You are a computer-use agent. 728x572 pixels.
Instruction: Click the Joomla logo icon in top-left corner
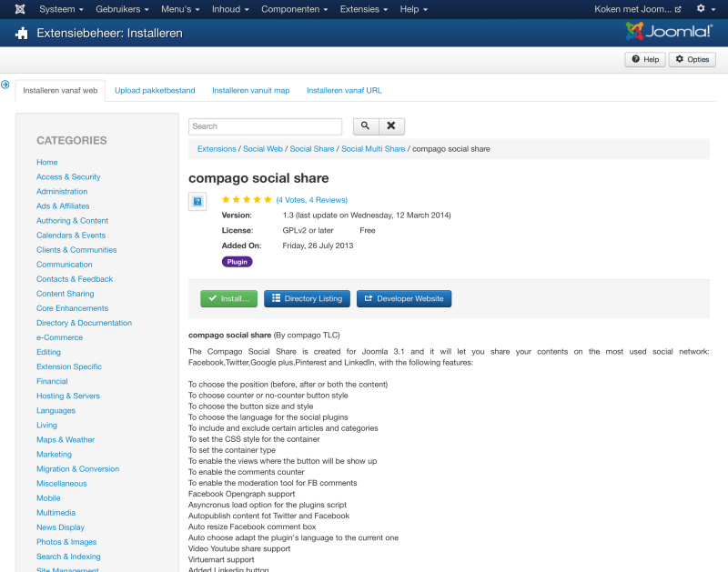pos(20,9)
